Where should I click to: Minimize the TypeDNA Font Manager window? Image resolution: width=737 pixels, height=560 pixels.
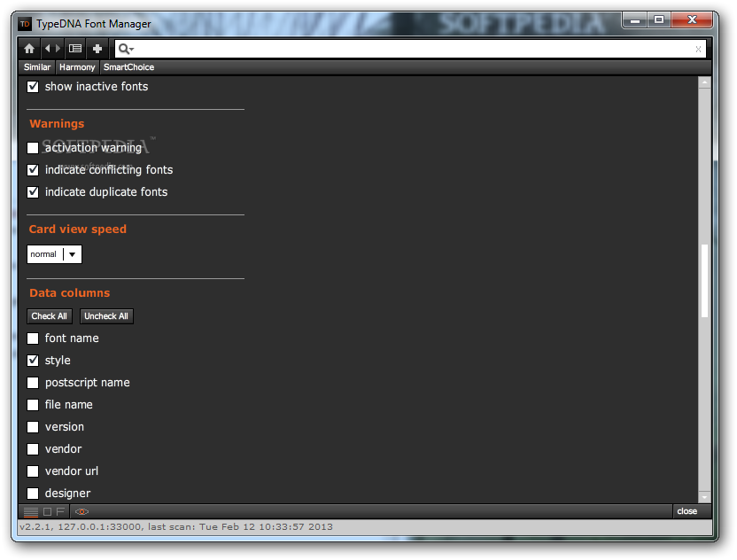click(635, 20)
